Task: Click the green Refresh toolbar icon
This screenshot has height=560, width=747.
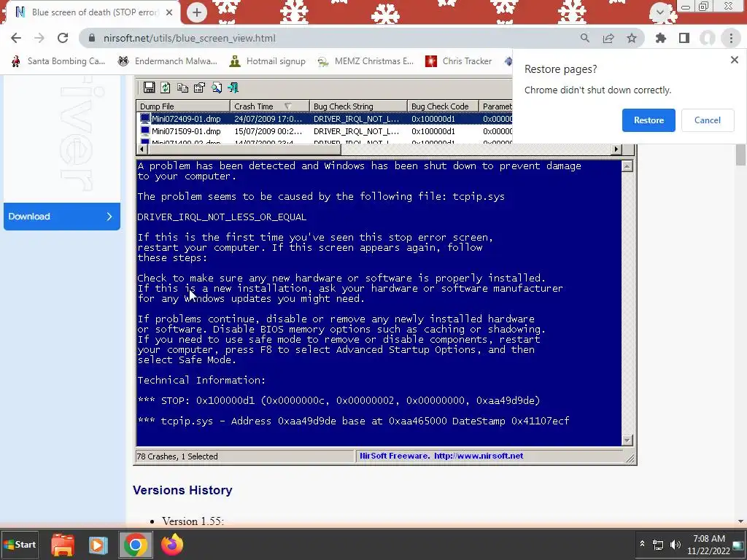Action: 166,87
